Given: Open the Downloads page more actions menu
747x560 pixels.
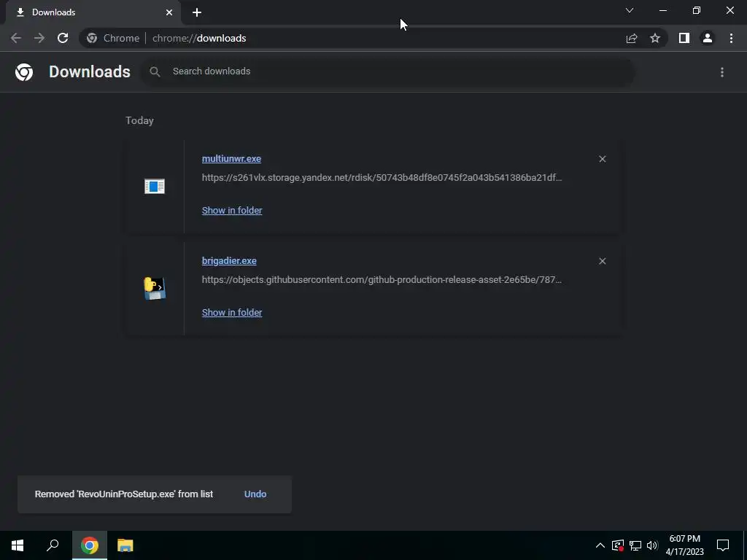Looking at the screenshot, I should tap(722, 72).
